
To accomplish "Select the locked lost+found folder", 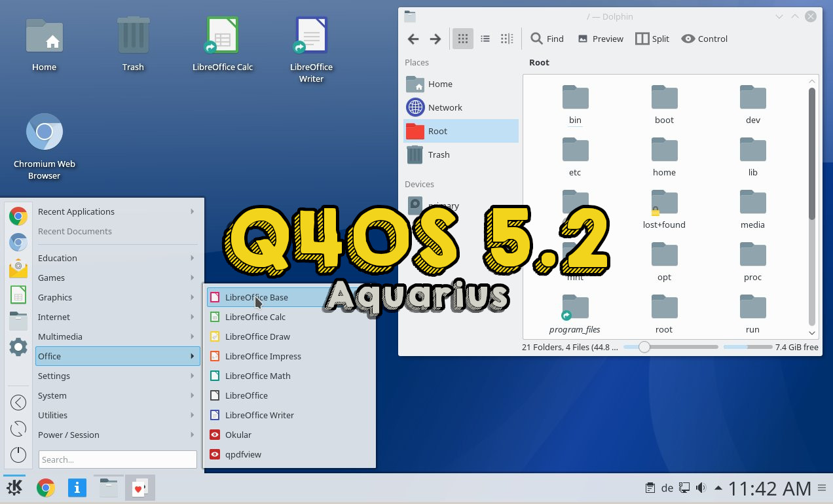I will pos(664,209).
